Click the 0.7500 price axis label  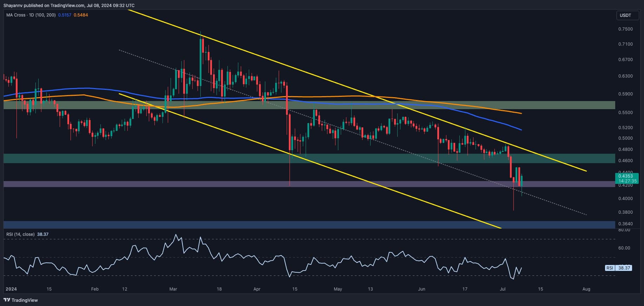click(x=625, y=29)
